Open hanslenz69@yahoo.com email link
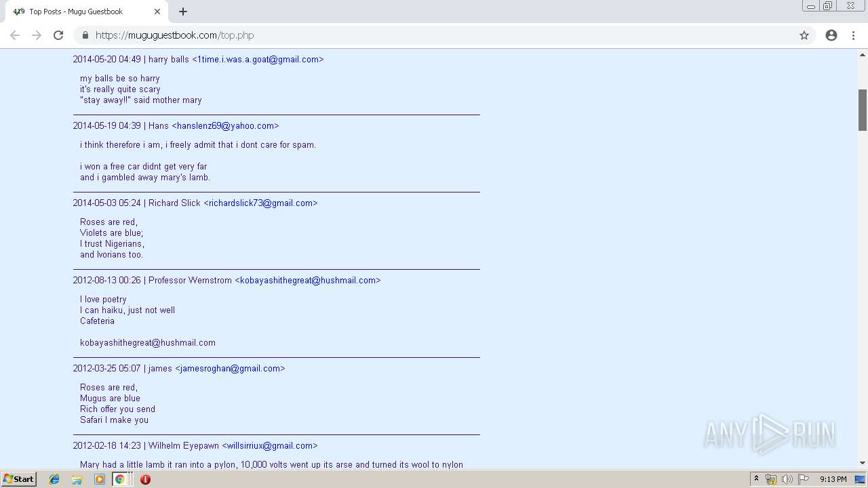The image size is (868, 488). (x=225, y=126)
